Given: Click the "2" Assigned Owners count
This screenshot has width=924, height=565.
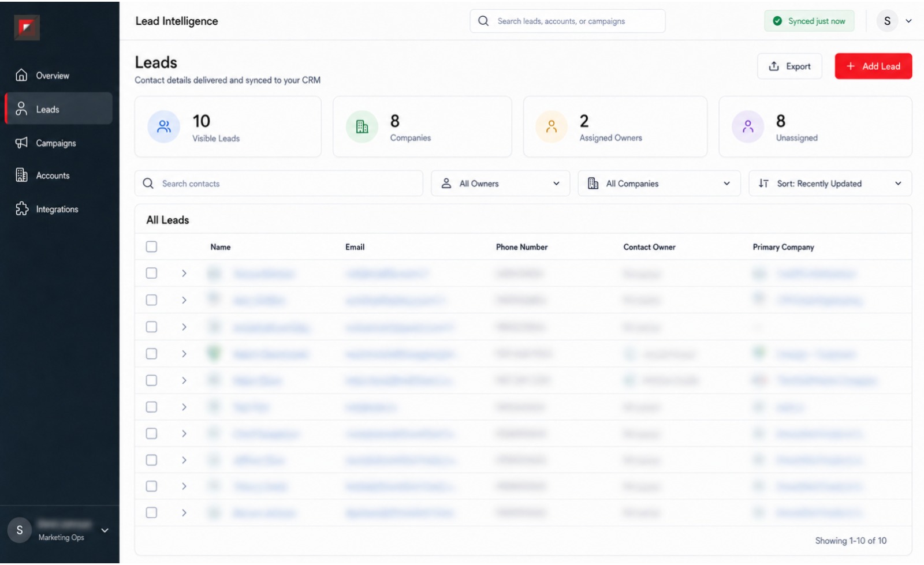Looking at the screenshot, I should pos(584,121).
